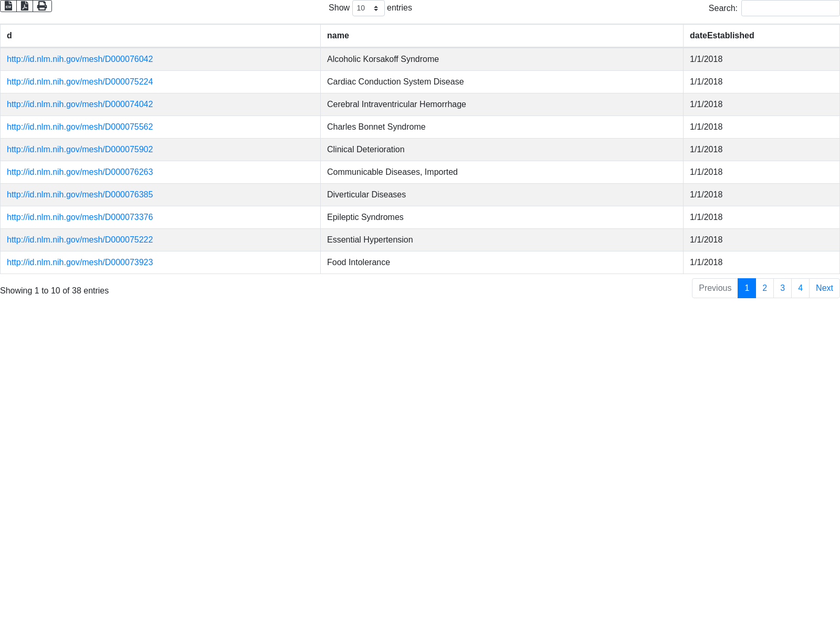Open MeSH link for Cardiac Conduction System Disease
The width and height of the screenshot is (840, 630).
80,82
